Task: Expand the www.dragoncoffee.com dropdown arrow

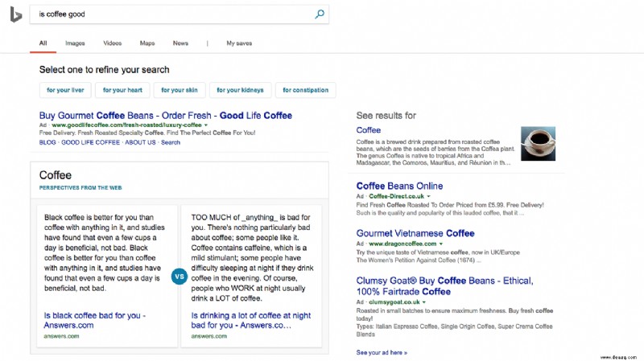Action: click(441, 244)
